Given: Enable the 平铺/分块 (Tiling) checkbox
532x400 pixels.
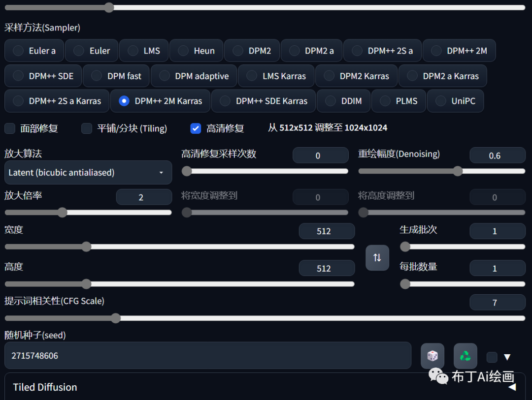Looking at the screenshot, I should pyautogui.click(x=87, y=128).
